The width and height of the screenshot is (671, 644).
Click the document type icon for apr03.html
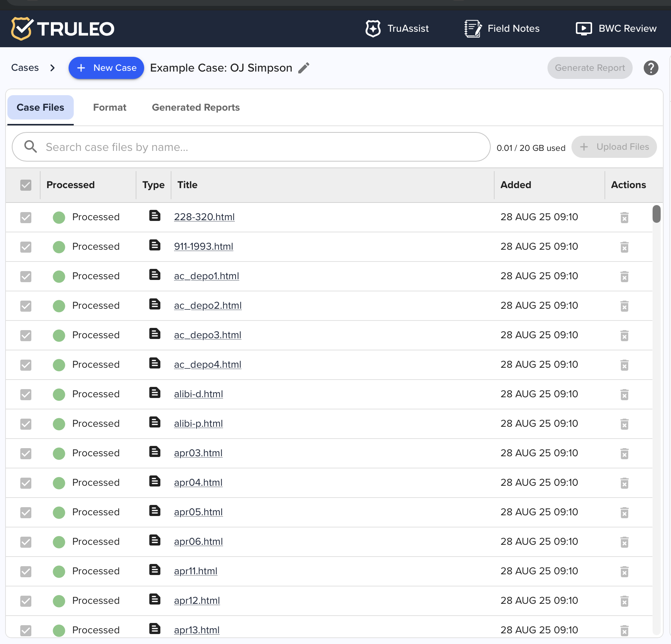click(155, 452)
